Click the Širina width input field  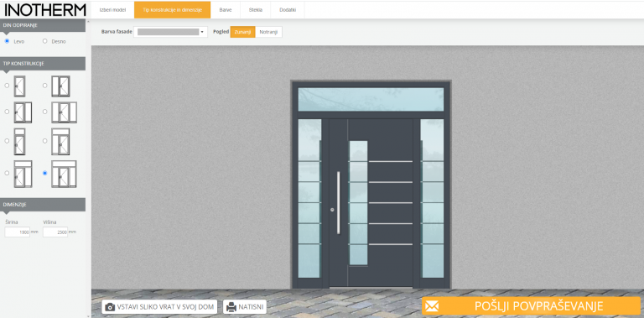[x=18, y=232]
